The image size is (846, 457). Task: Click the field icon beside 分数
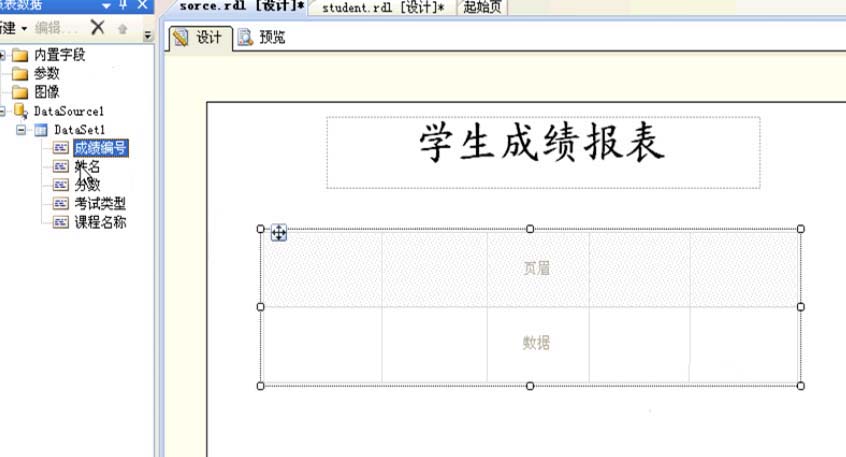point(60,185)
